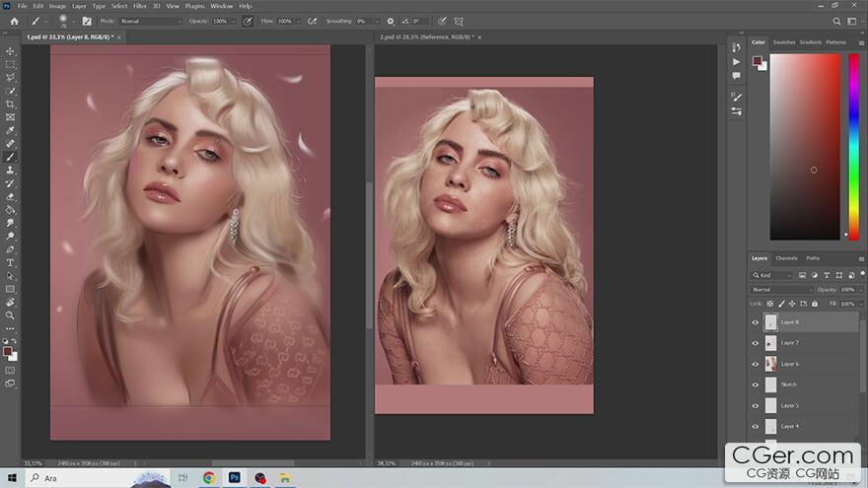The height and width of the screenshot is (488, 868).
Task: Close the 1.psd document tab
Action: pyautogui.click(x=119, y=37)
